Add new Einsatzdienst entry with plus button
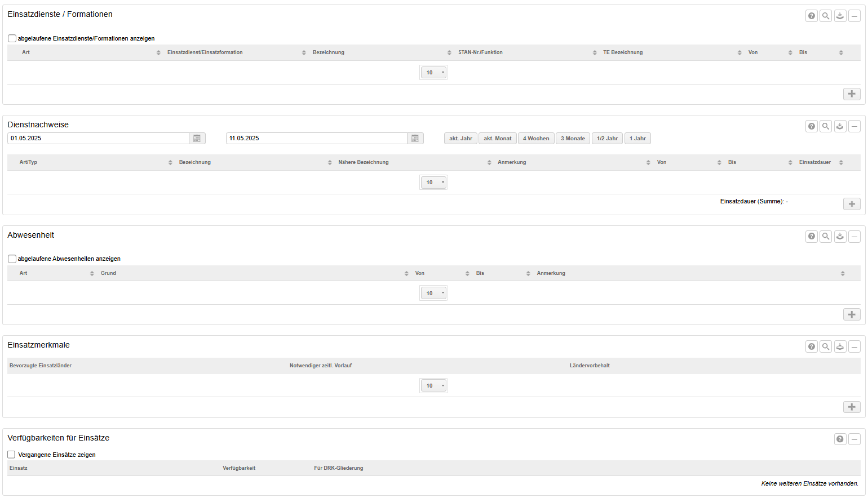868x498 pixels. [x=852, y=94]
